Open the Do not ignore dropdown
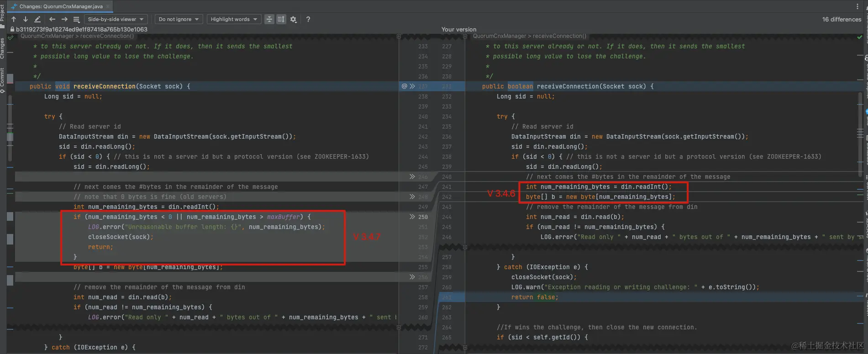 tap(179, 19)
